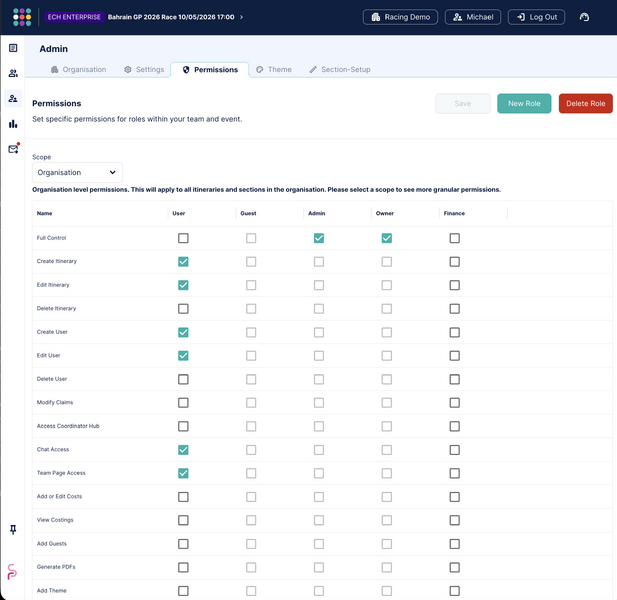Screen dimensions: 617x600
Task: Enable Modify Claims for Finance
Action: point(454,402)
